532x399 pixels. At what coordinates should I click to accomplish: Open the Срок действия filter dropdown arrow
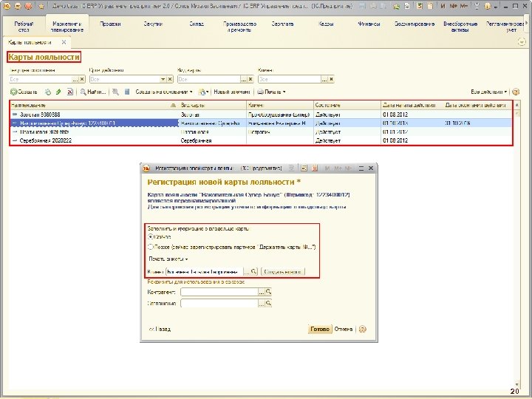point(163,79)
